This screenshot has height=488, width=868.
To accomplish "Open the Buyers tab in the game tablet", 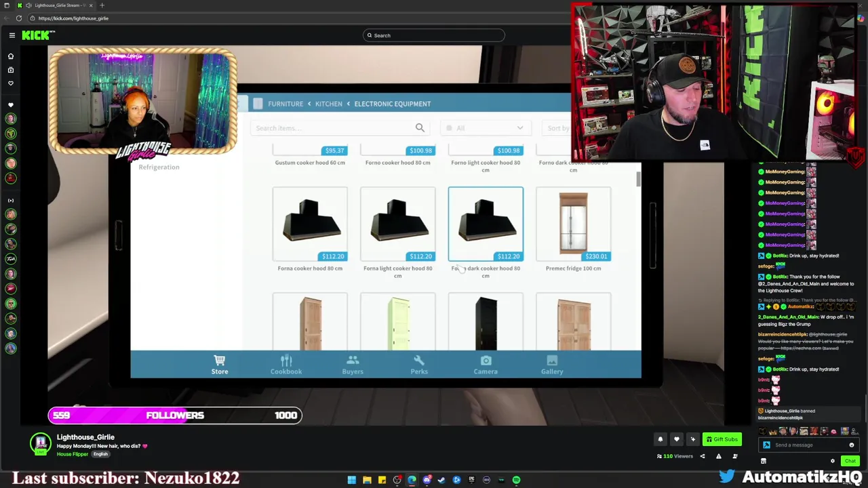I will [353, 365].
